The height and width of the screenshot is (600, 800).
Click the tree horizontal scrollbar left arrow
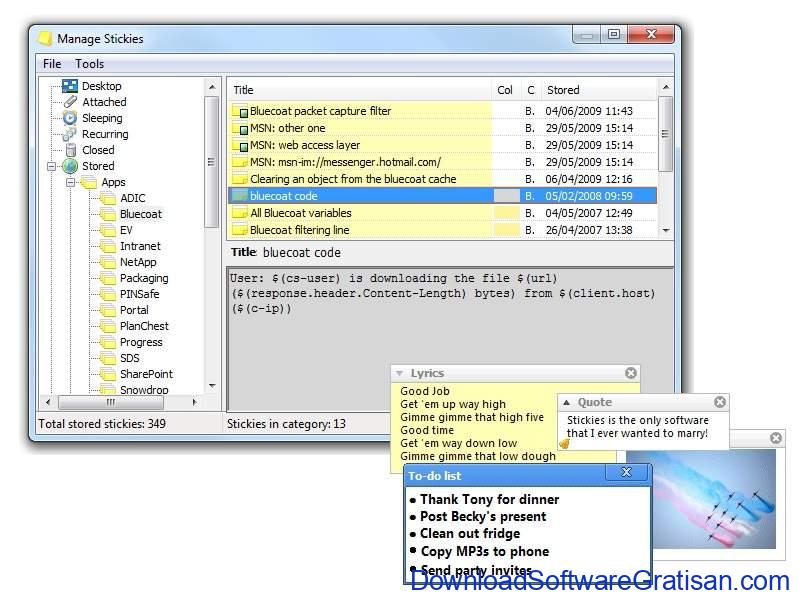(48, 402)
